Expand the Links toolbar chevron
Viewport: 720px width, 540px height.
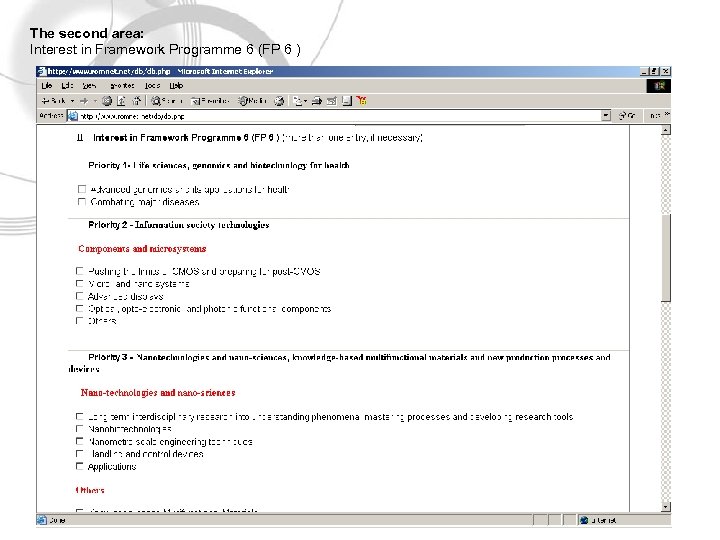667,114
